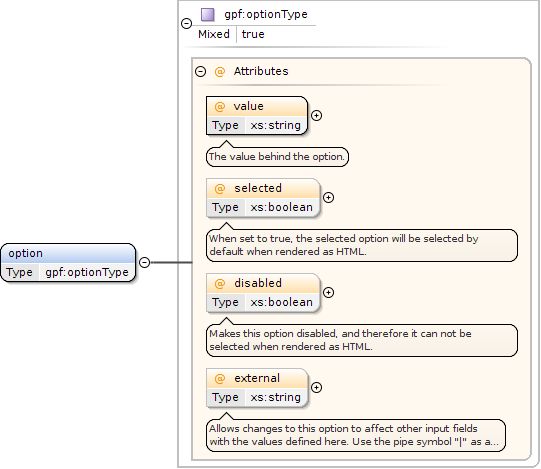Click the gpf:optionType type of option element
Viewport: 541px width, 469px height.
pos(87,272)
